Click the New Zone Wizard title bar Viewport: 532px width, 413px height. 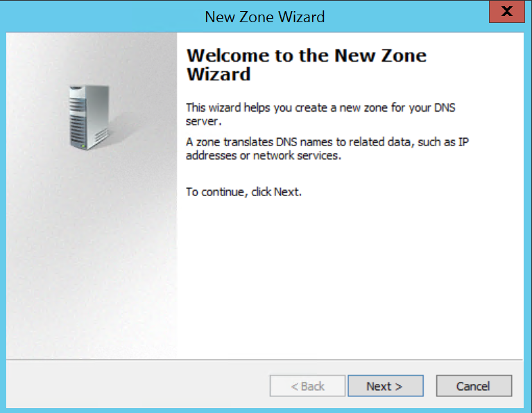[x=265, y=17]
